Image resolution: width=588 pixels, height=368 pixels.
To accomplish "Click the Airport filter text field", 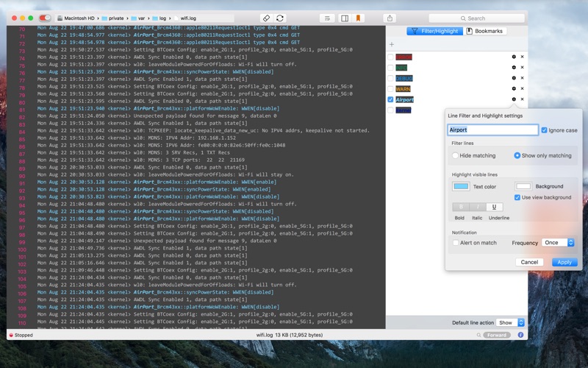I will (492, 130).
